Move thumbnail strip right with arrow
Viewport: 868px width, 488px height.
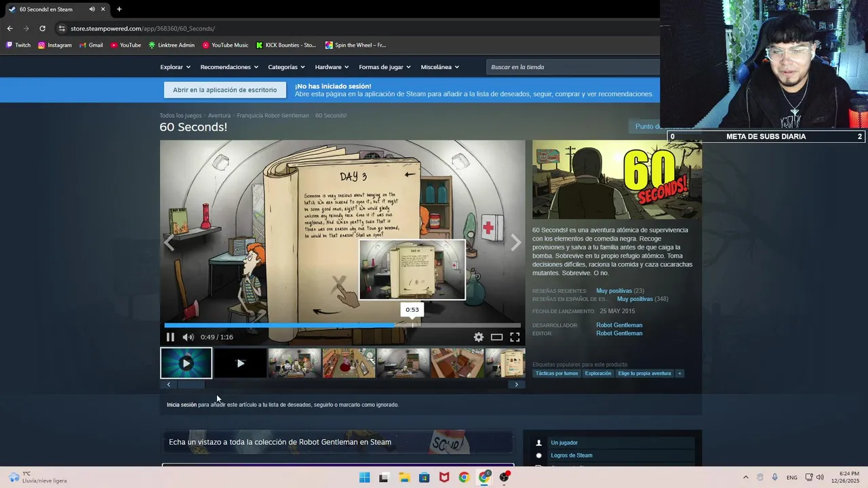(516, 384)
